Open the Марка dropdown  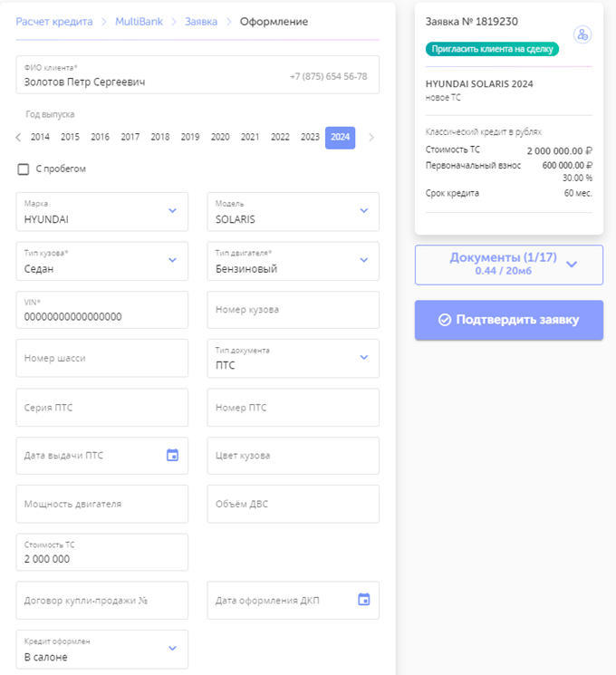pos(172,211)
